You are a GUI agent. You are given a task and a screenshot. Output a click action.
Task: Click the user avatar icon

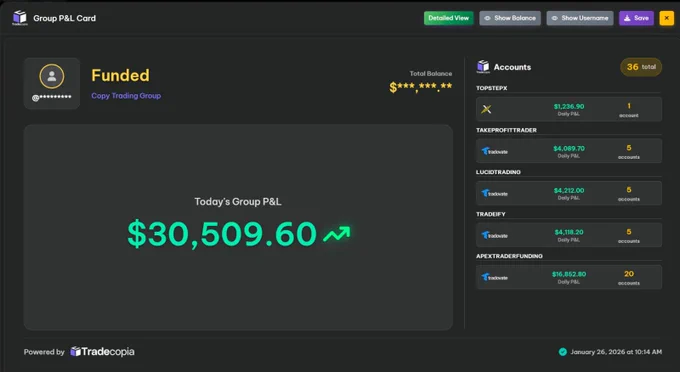click(52, 76)
